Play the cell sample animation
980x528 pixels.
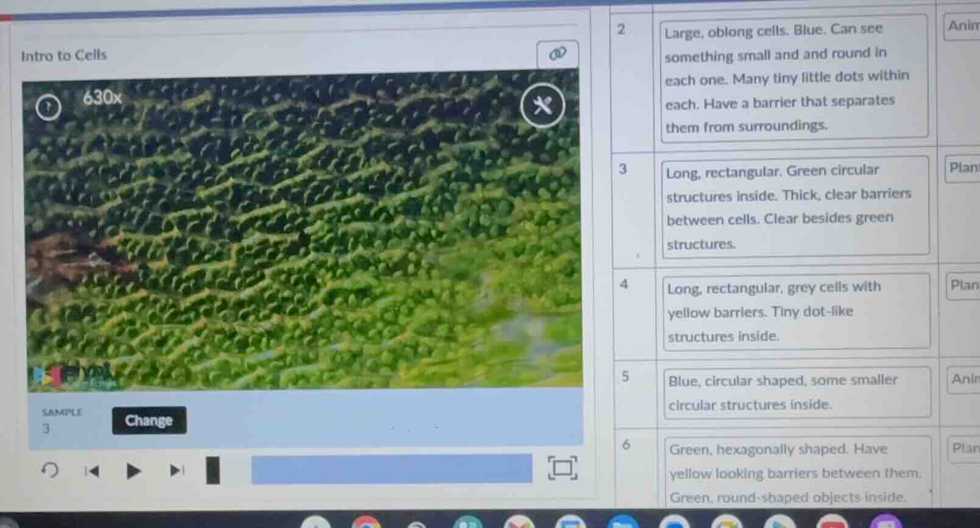(x=133, y=470)
